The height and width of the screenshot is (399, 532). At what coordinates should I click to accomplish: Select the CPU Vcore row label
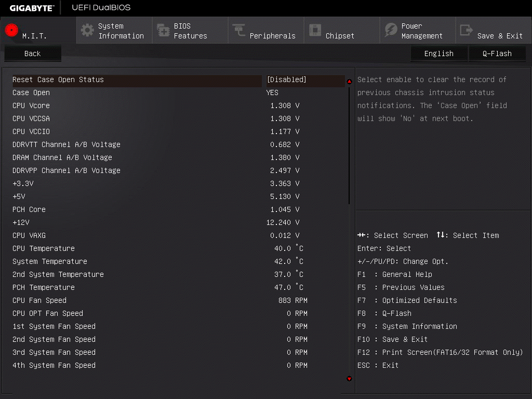[x=31, y=105]
